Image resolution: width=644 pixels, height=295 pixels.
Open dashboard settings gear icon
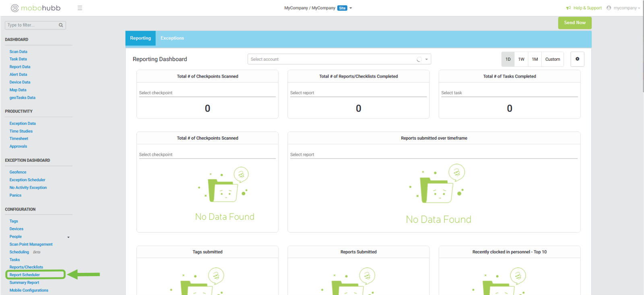click(x=577, y=59)
